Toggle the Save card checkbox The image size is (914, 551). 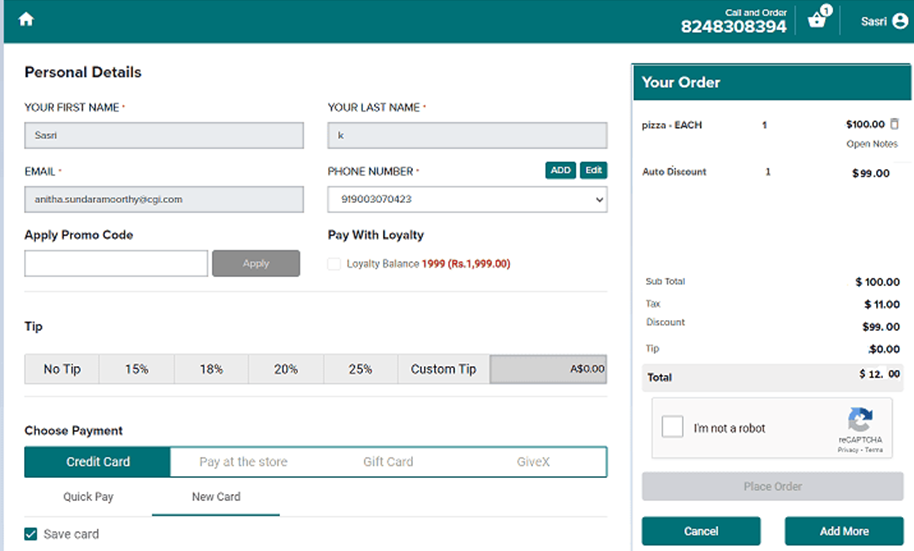(31, 534)
